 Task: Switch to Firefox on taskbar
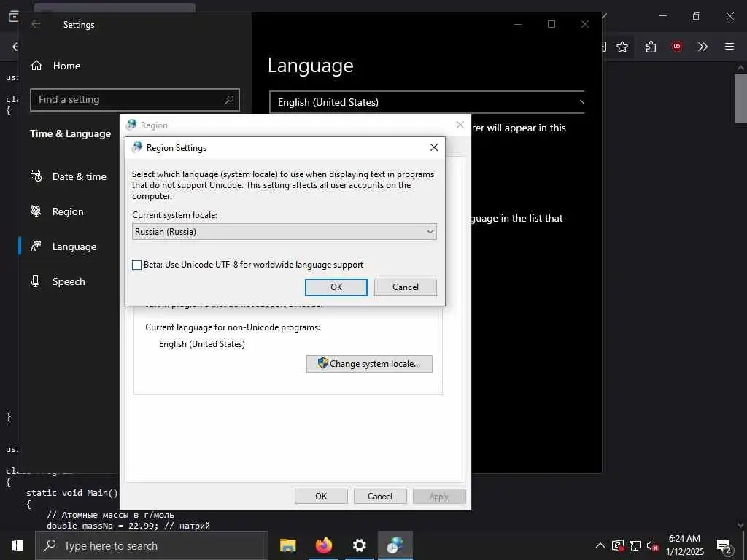click(x=323, y=545)
